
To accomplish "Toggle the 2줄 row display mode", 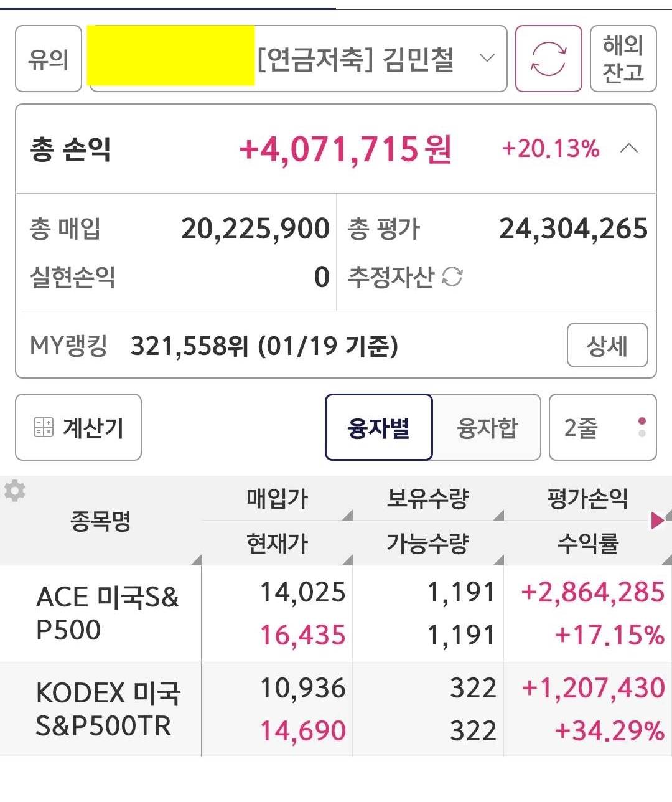I will click(602, 428).
